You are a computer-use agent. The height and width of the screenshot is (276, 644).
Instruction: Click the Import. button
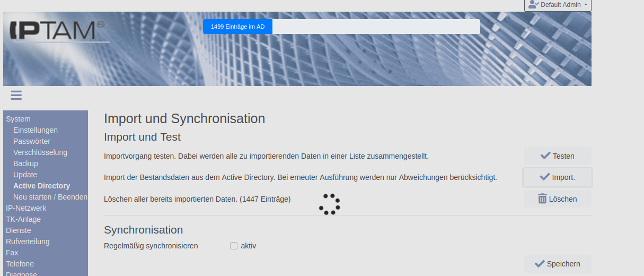557,177
